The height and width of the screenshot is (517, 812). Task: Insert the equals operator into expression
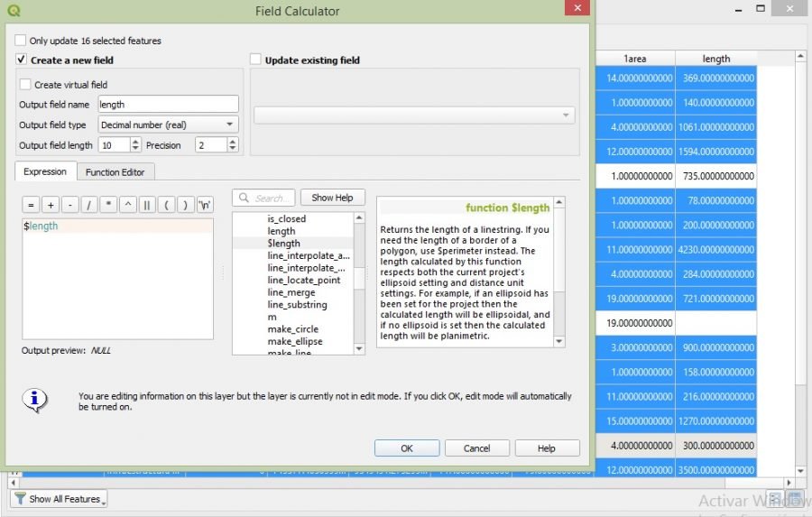pos(32,205)
